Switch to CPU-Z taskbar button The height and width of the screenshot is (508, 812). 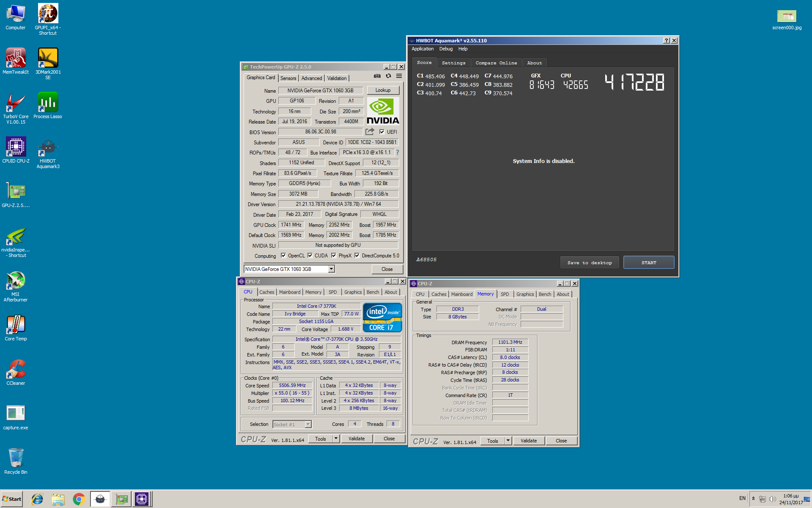pyautogui.click(x=142, y=500)
